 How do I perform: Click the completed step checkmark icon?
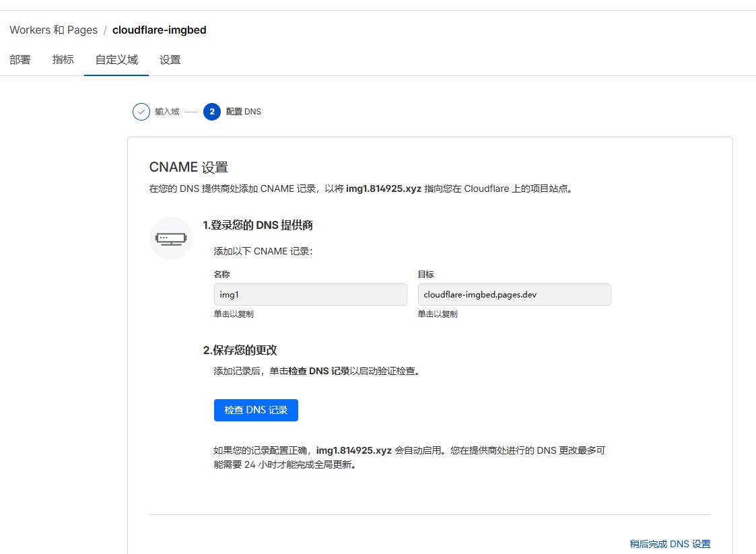pyautogui.click(x=141, y=112)
